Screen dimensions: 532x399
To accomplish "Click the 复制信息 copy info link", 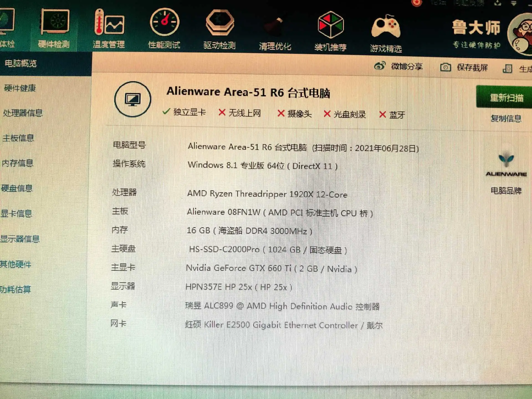I will [x=506, y=119].
